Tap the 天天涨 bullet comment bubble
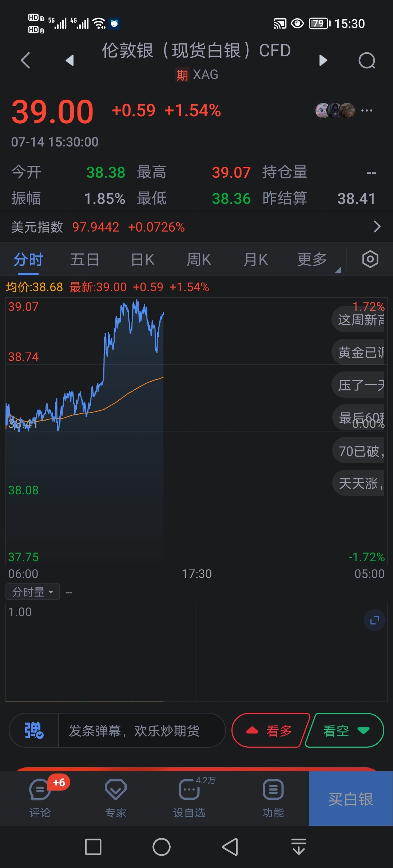393x868 pixels. click(x=359, y=483)
